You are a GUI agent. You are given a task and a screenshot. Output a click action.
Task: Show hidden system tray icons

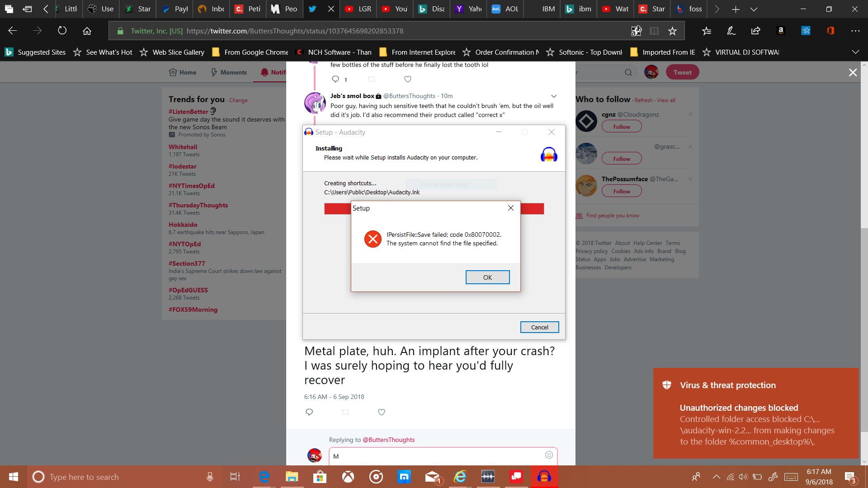[x=716, y=477]
